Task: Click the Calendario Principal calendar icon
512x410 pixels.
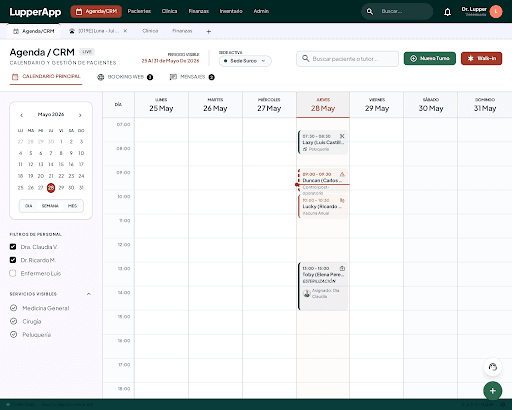Action: 15,77
